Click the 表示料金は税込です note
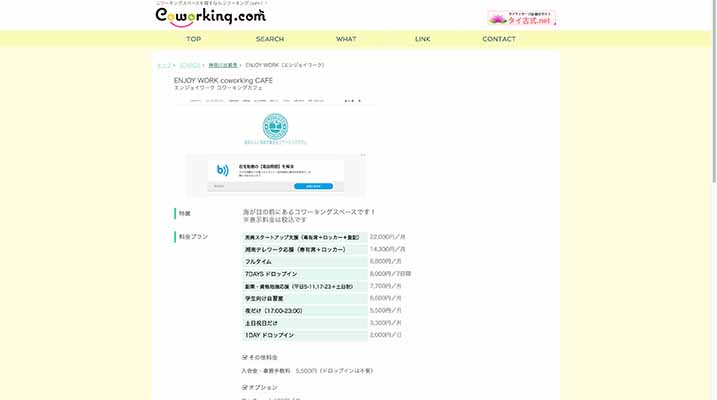The image size is (717, 400). 275,220
